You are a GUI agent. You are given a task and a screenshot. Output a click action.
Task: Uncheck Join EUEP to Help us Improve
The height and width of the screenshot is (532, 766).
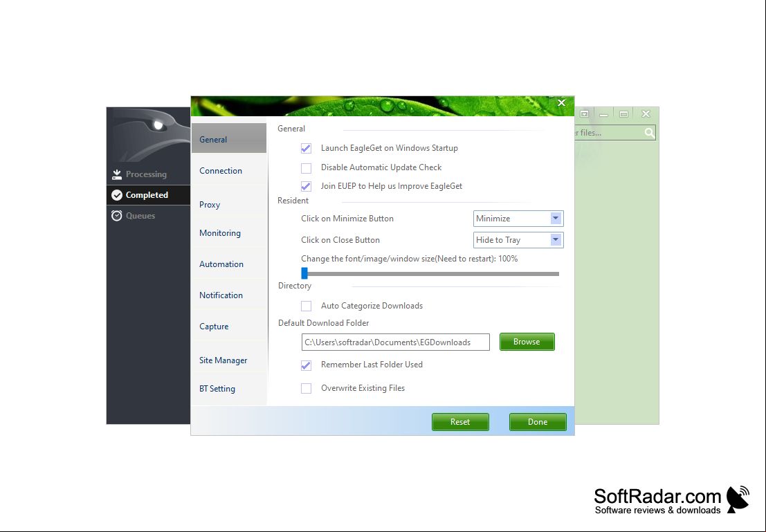pyautogui.click(x=307, y=186)
